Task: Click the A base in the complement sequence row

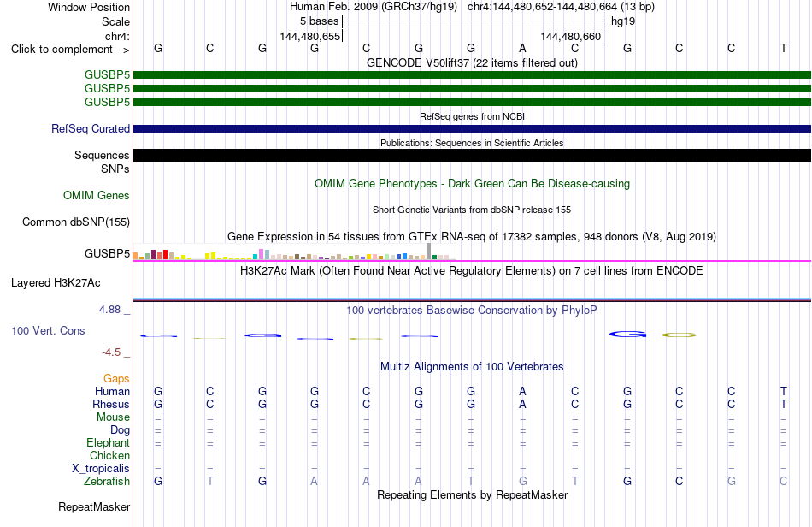Action: 522,48
